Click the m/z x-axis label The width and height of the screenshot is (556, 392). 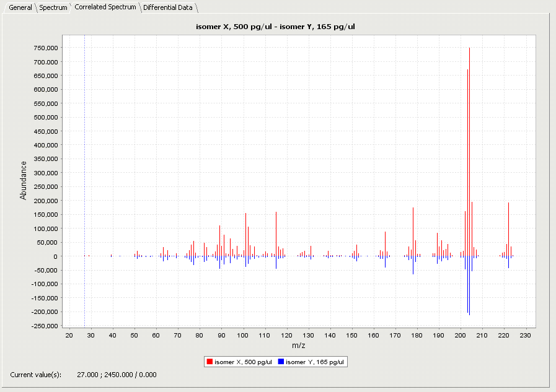click(299, 346)
